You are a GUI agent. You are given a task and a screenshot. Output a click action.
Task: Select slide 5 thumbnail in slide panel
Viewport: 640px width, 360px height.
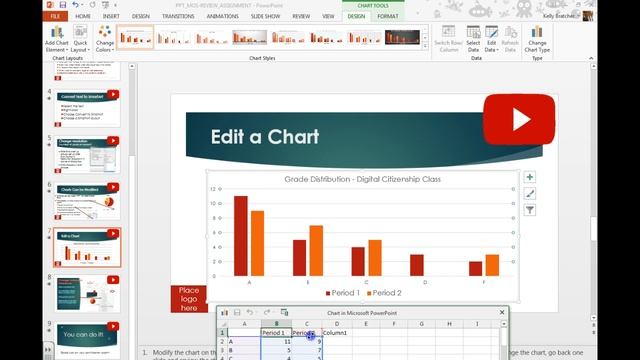[87, 154]
